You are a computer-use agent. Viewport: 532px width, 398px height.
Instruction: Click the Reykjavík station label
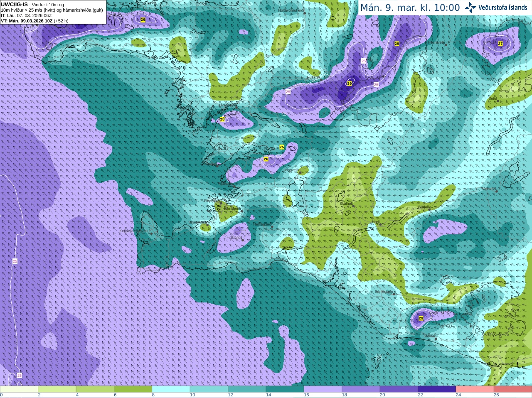tap(212, 201)
